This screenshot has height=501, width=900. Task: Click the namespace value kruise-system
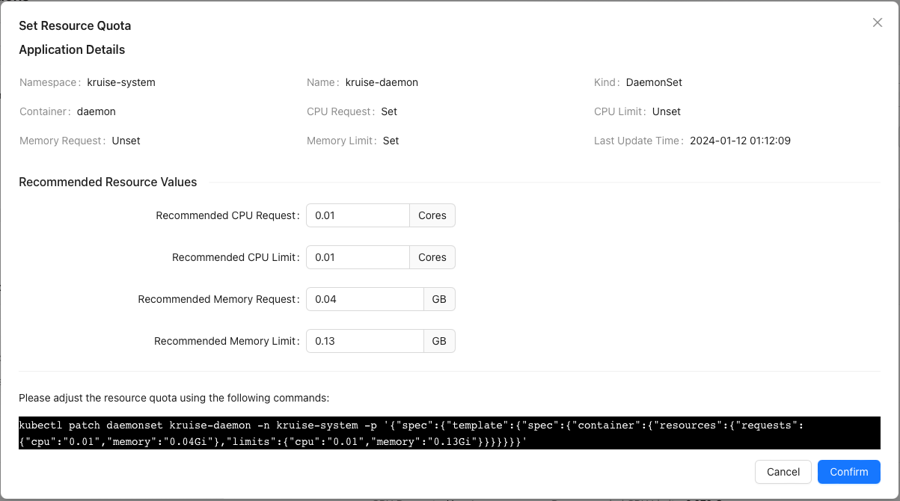[x=121, y=82]
